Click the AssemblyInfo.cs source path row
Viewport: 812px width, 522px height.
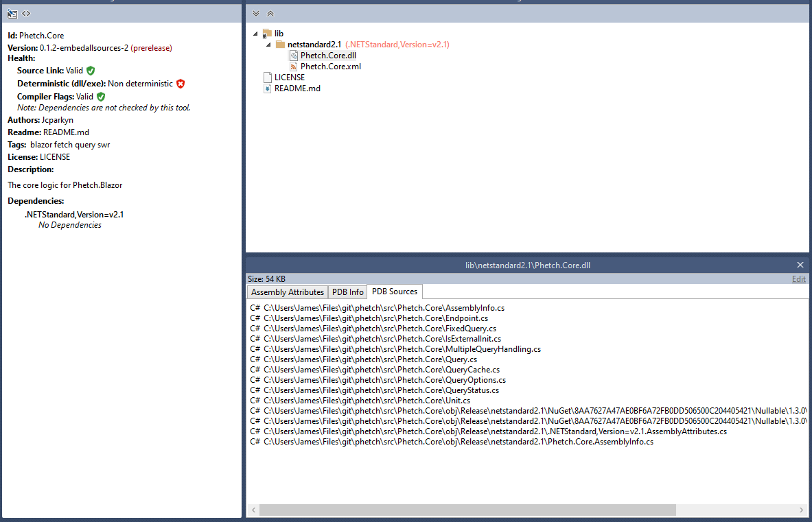pos(377,308)
